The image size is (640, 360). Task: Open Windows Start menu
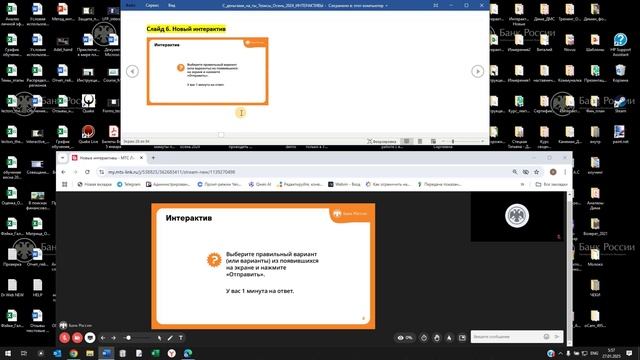click(7, 353)
